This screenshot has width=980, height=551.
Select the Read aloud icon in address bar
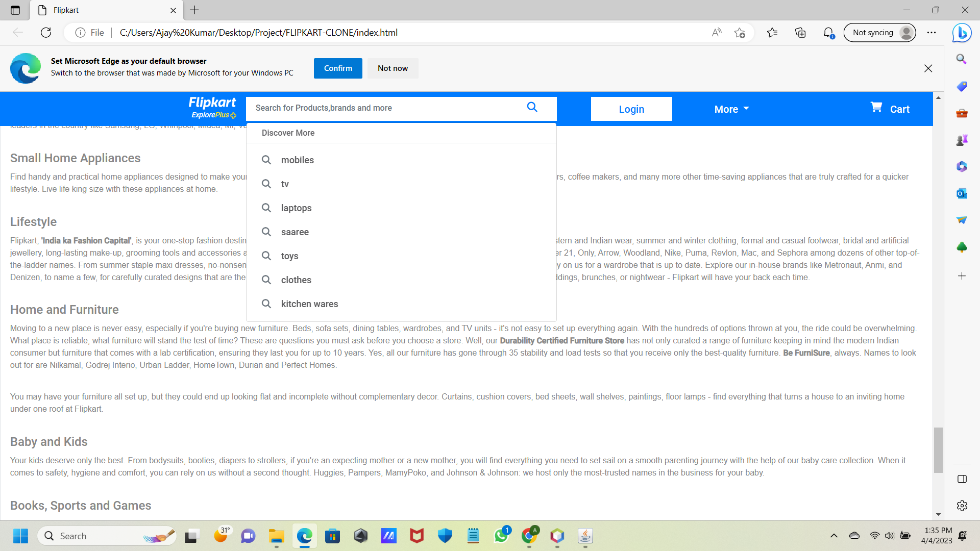716,32
